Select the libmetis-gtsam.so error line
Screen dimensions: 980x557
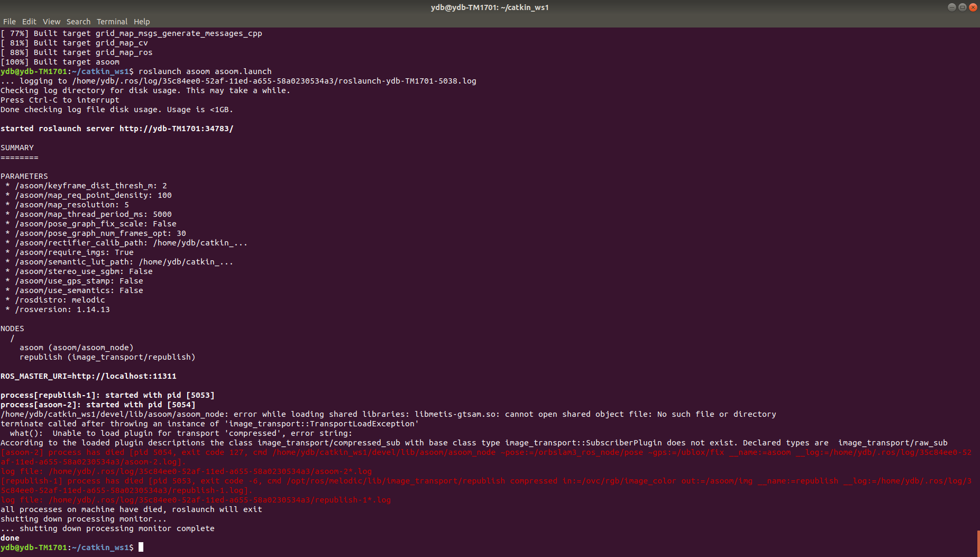click(x=389, y=414)
